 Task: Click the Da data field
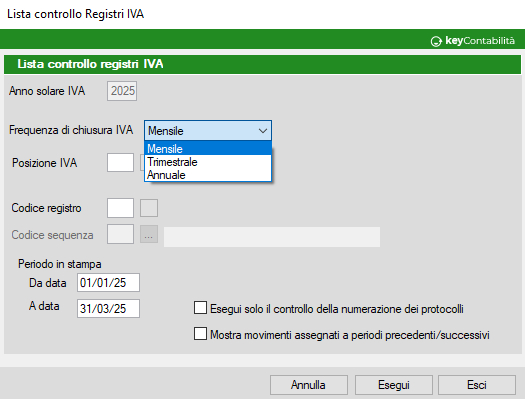[108, 283]
